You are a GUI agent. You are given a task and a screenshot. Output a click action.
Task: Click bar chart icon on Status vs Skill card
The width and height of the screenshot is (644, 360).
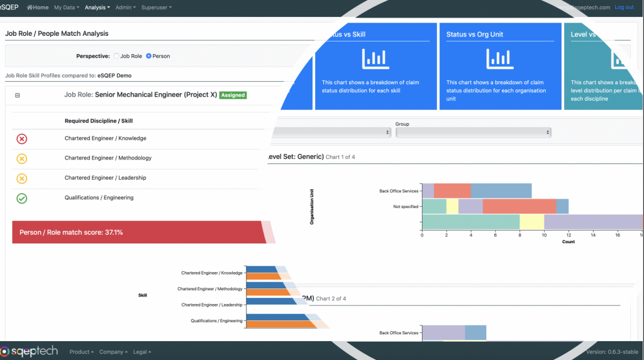click(375, 58)
